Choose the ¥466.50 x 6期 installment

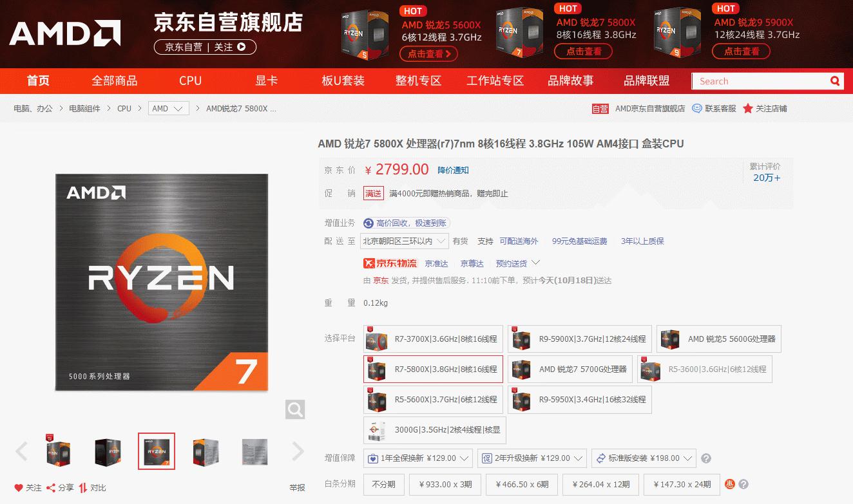pyautogui.click(x=522, y=484)
